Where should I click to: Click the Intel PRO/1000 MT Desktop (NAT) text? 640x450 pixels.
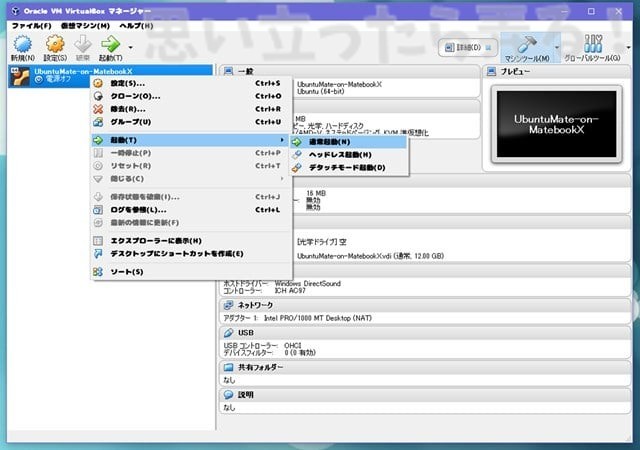tap(318, 318)
